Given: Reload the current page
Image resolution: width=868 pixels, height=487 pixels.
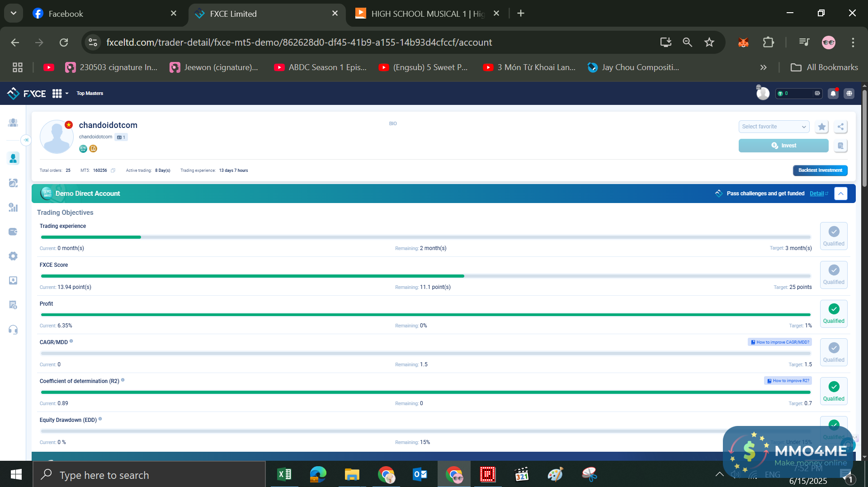Looking at the screenshot, I should (x=64, y=43).
